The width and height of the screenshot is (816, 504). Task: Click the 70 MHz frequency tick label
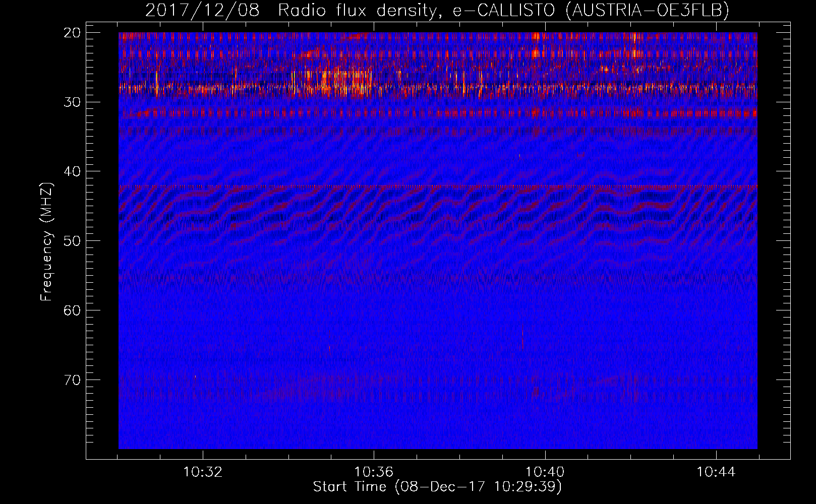(73, 380)
